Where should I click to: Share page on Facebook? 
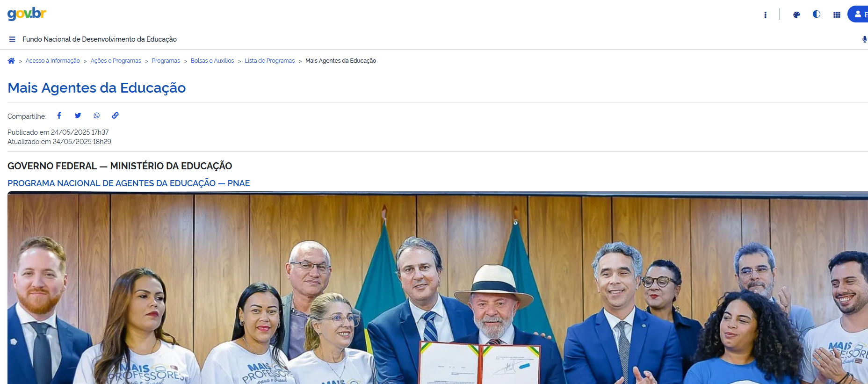pyautogui.click(x=59, y=116)
